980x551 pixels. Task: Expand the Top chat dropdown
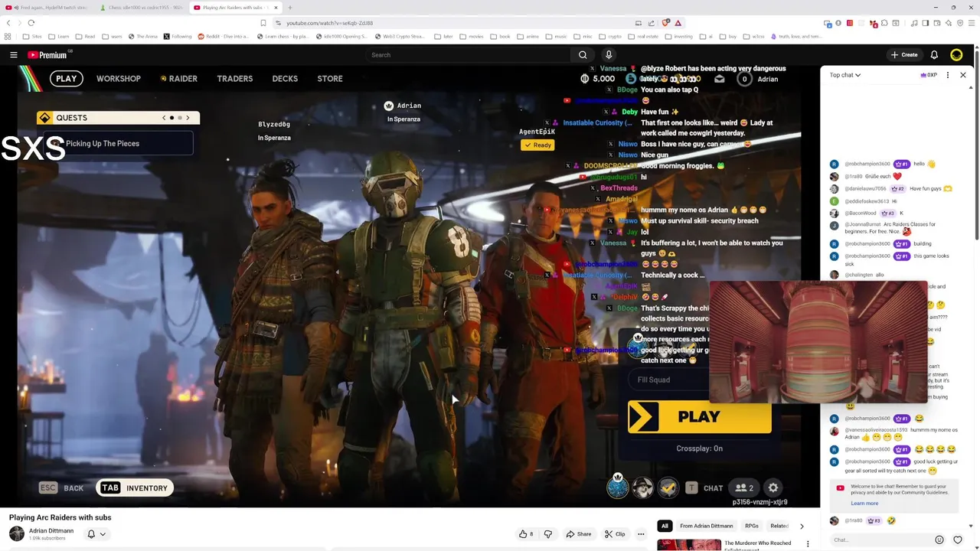pos(845,75)
